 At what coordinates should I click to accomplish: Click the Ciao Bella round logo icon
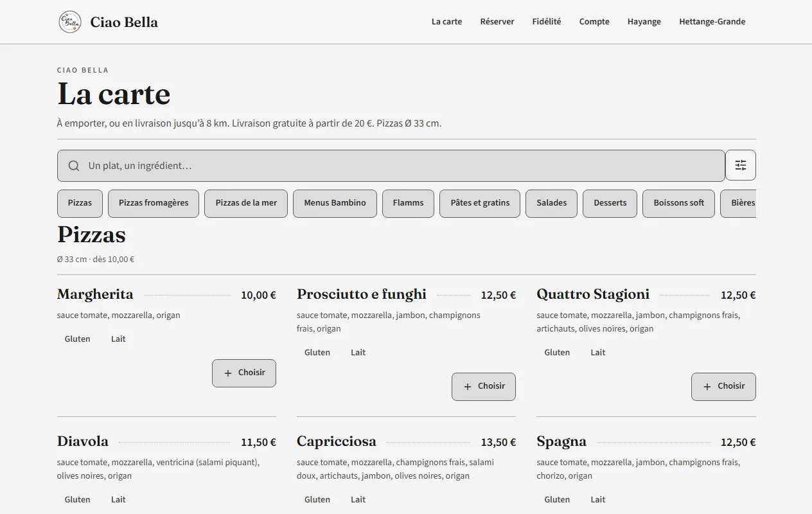69,22
